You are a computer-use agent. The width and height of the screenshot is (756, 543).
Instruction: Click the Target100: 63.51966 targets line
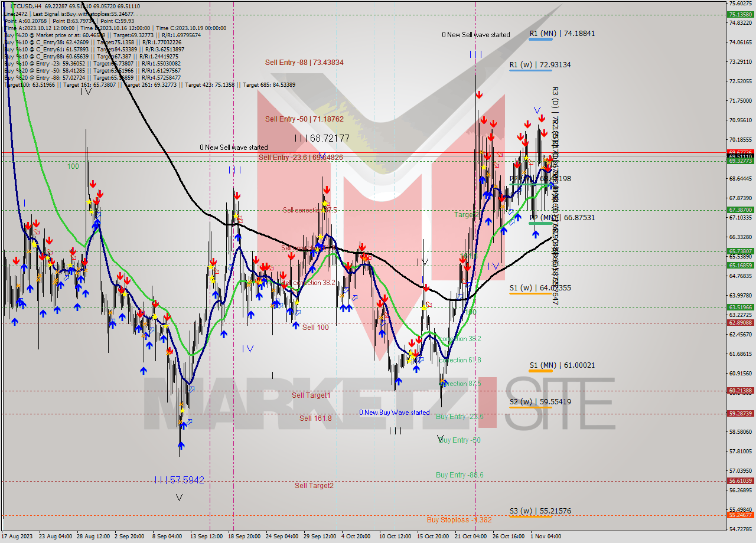coord(149,85)
